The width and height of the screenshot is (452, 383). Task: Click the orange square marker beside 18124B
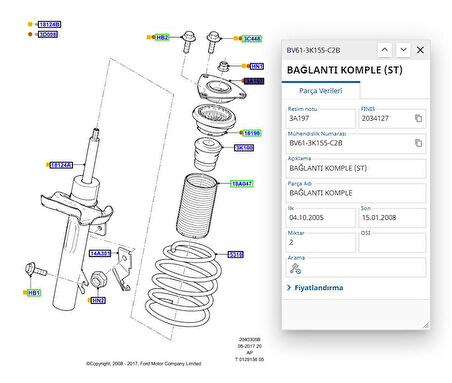point(30,24)
